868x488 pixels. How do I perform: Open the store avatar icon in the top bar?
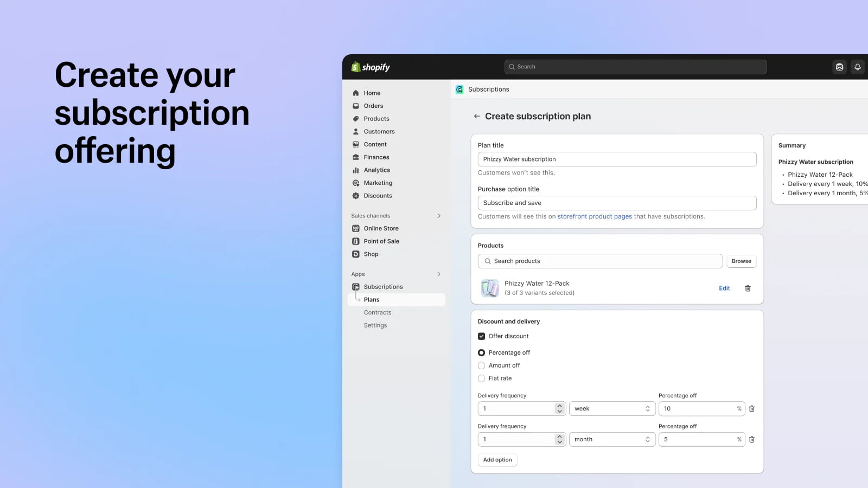839,67
